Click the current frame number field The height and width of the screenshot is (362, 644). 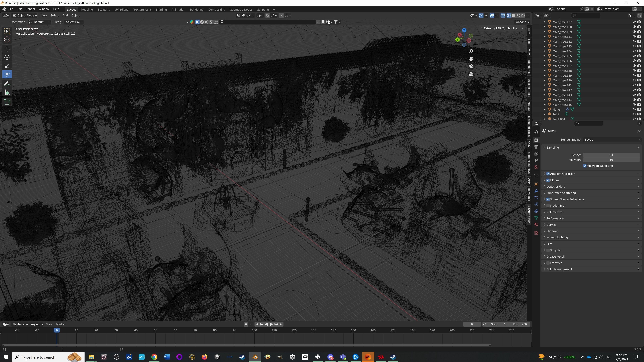click(472, 324)
